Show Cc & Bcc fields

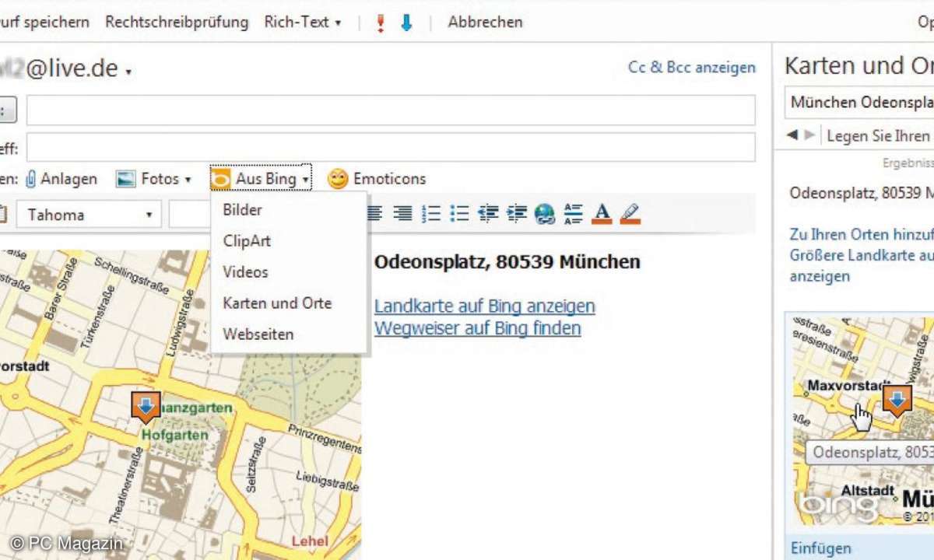click(692, 68)
